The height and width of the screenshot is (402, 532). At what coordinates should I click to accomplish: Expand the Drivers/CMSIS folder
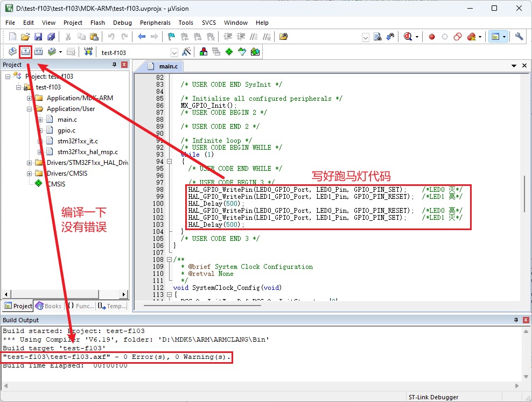pyautogui.click(x=30, y=174)
